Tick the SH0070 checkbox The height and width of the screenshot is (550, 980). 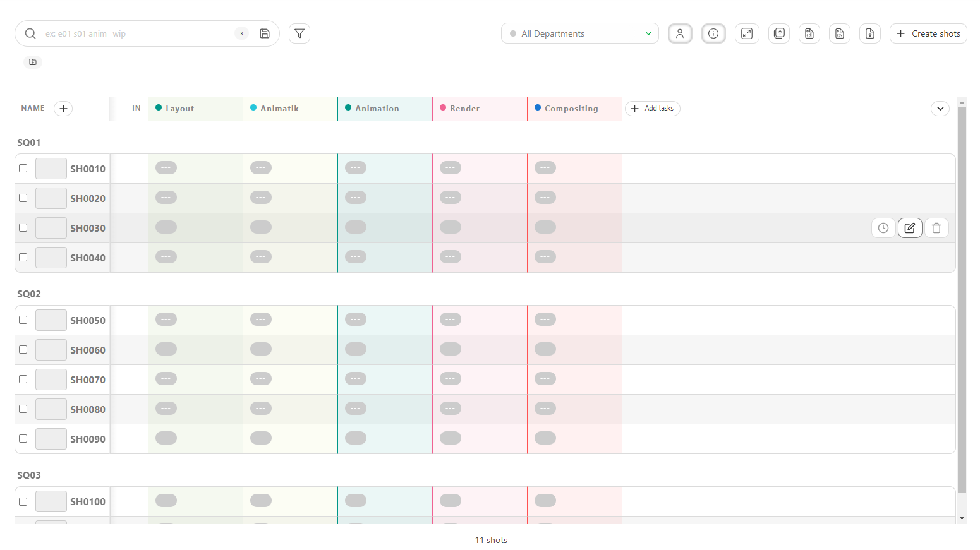(x=23, y=380)
